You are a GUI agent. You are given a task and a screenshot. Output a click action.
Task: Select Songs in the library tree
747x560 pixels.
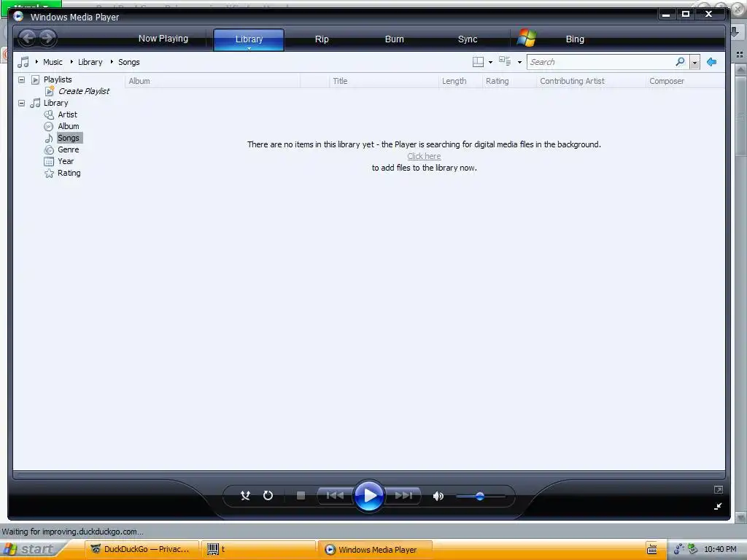tap(69, 138)
